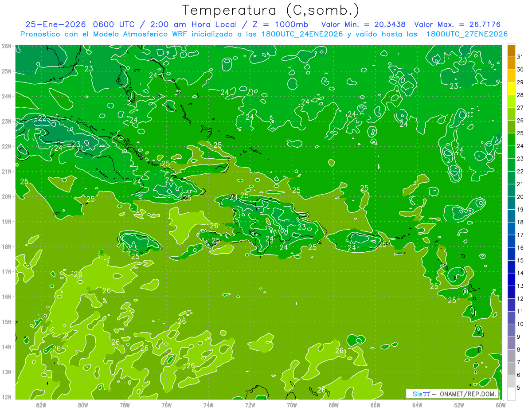Click the 14N latitude axis label
Image resolution: width=532 pixels, height=411 pixels.
click(x=6, y=347)
